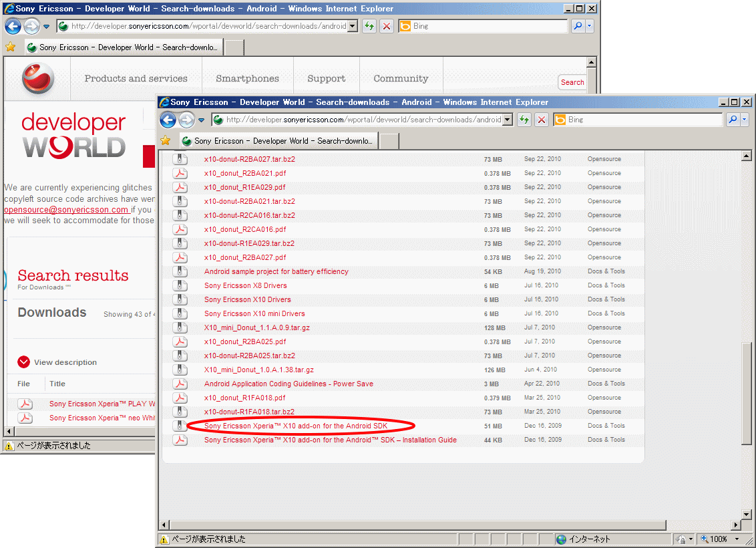Open Favorites star in the front window
The height and width of the screenshot is (548, 756).
[166, 140]
